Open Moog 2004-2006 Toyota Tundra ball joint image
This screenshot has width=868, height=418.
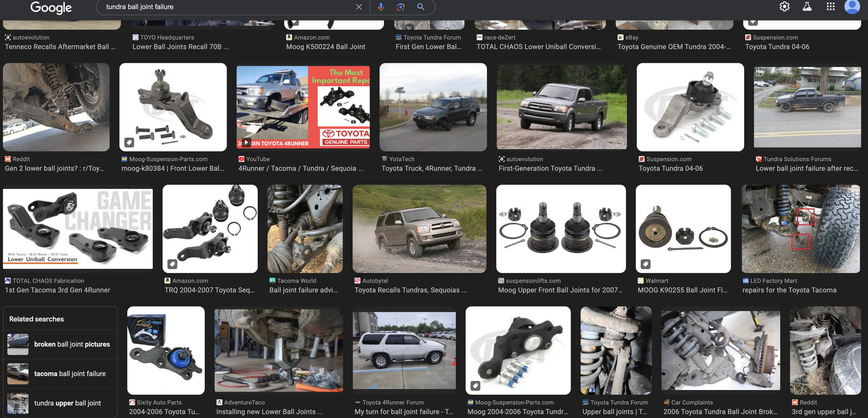point(518,351)
